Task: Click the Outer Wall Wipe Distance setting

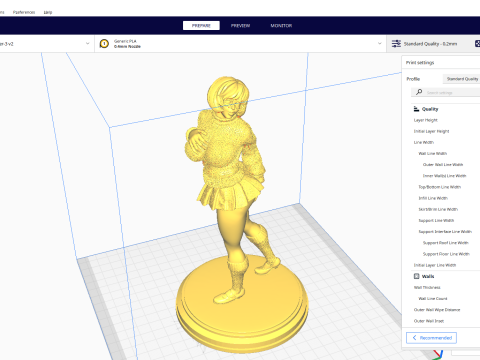Action: tap(437, 310)
